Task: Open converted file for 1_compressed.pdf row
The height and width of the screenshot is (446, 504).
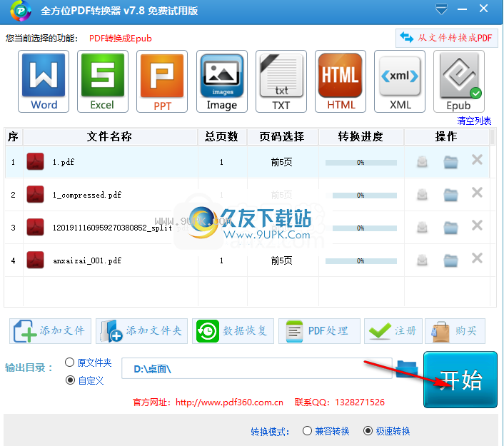Action: click(x=422, y=194)
